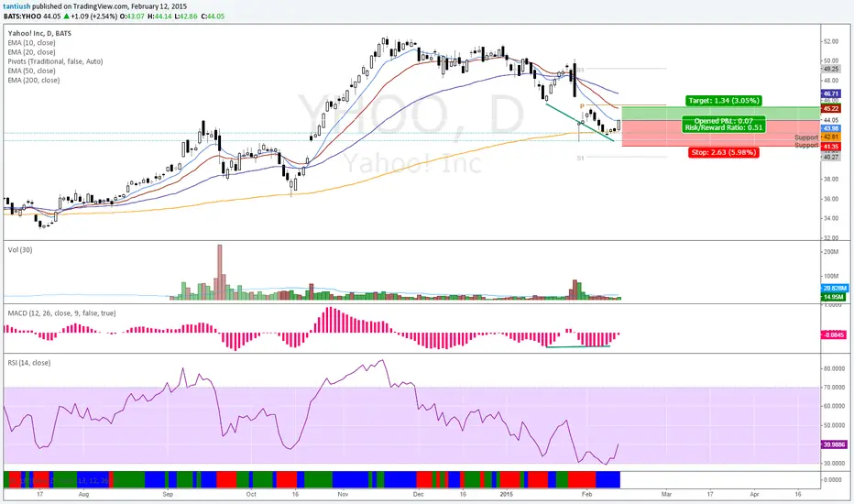
Task: Click the red 41.35 price tag
Action: point(830,147)
